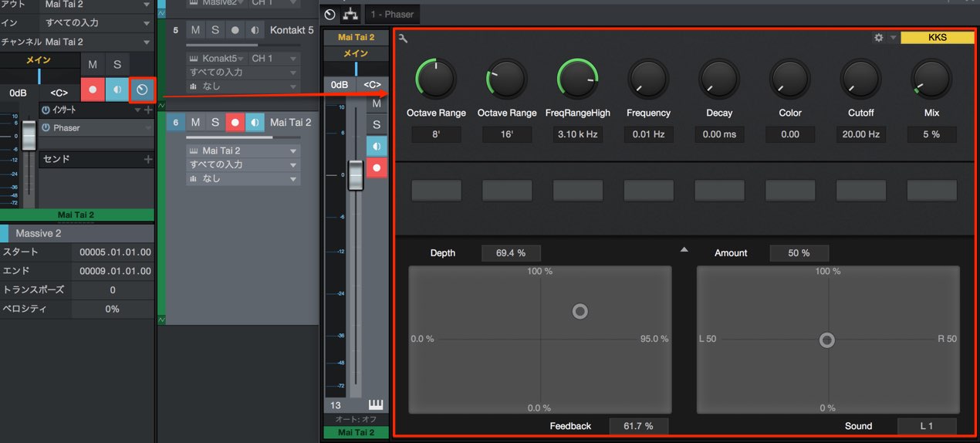The height and width of the screenshot is (443, 980).
Task: Click the Depth value field 69.4 %
Action: click(x=511, y=253)
